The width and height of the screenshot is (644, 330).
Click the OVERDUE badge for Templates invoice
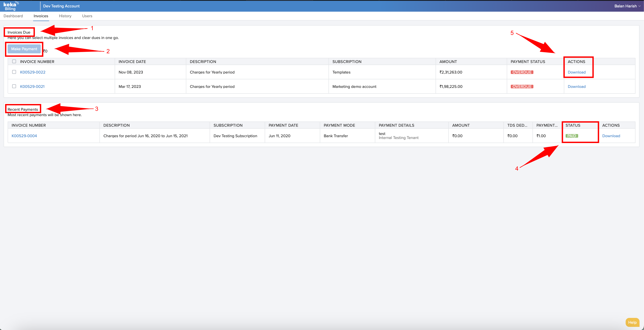tap(522, 72)
